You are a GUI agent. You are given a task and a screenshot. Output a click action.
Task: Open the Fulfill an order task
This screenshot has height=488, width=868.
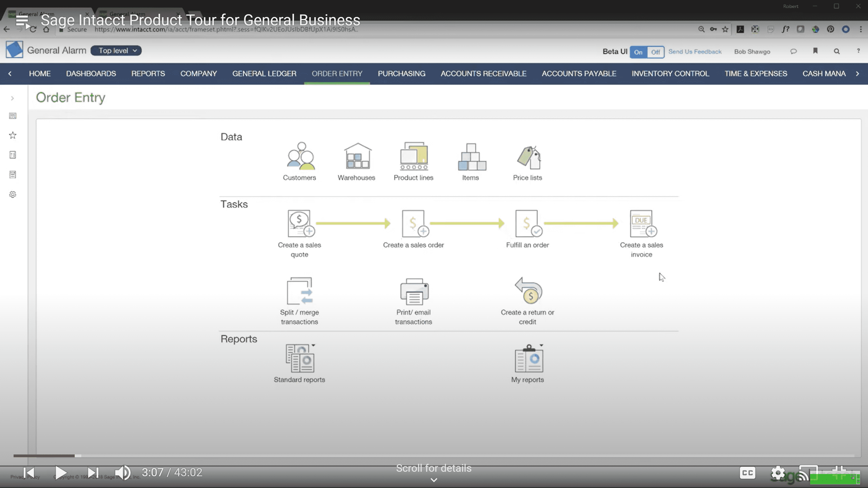529,224
